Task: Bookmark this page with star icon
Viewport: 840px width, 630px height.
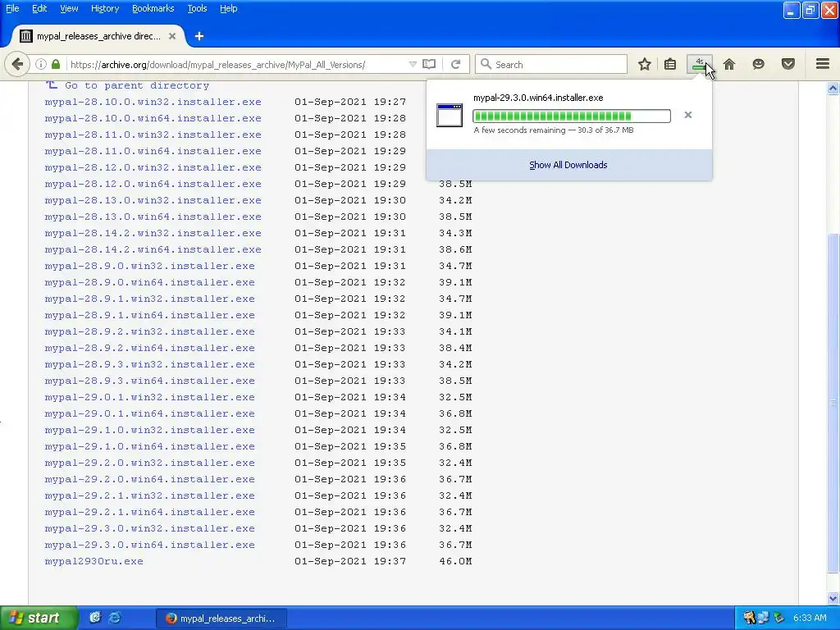Action: point(645,64)
